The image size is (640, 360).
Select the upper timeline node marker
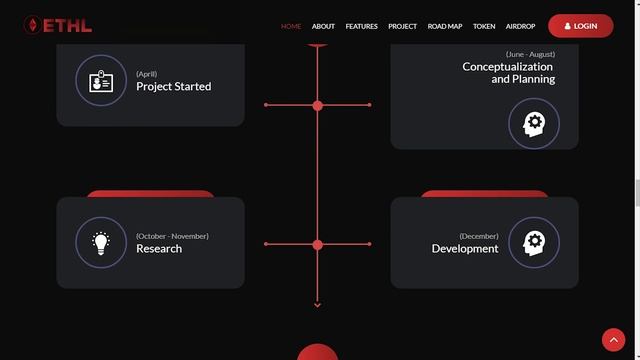[318, 106]
